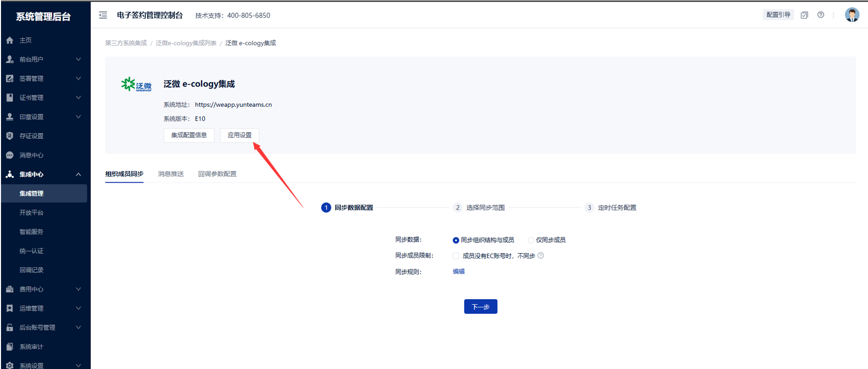Toggle sidebar collapse with the hamburger icon
Screen dimensions: 868x369
103,15
